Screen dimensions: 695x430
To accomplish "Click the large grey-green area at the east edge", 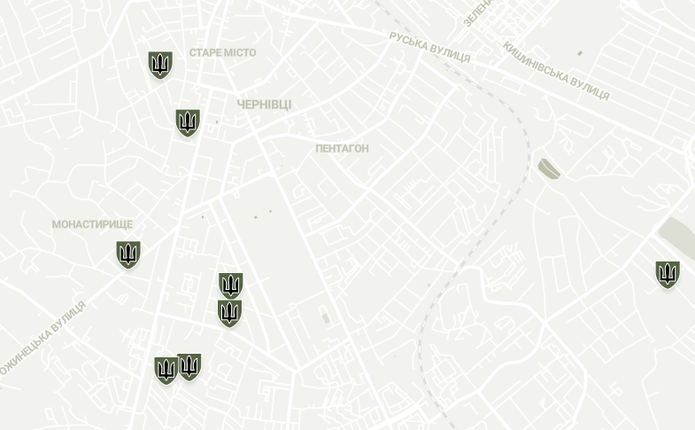I will 678,238.
